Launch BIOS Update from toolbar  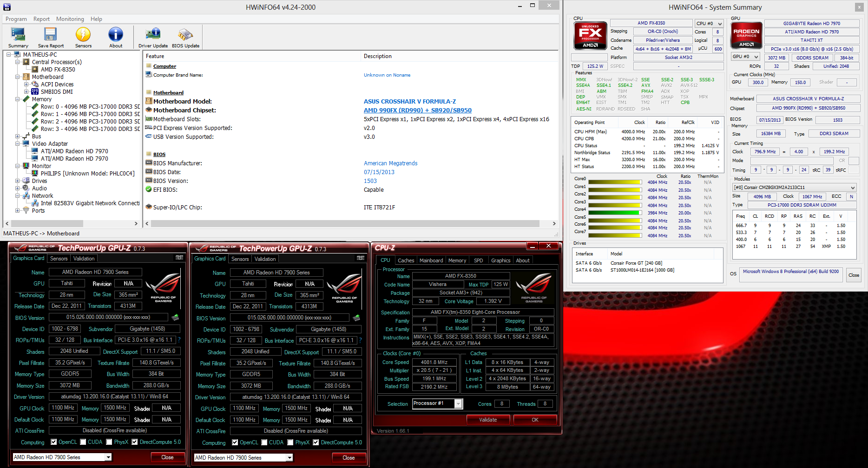[x=185, y=37]
